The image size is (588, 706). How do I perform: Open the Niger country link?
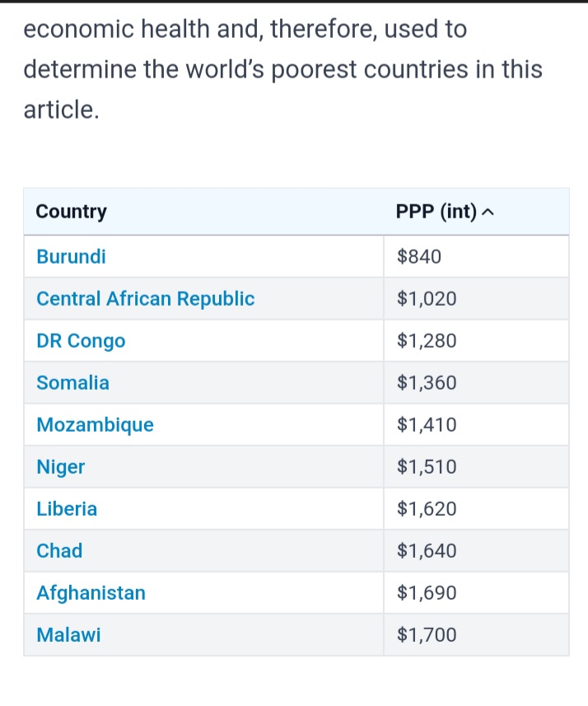(x=61, y=467)
